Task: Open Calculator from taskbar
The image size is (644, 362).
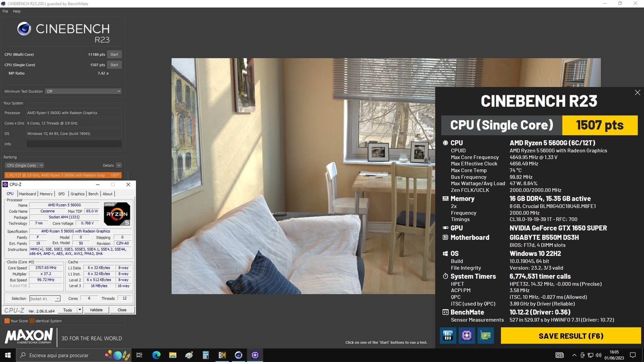Action: coord(206,355)
